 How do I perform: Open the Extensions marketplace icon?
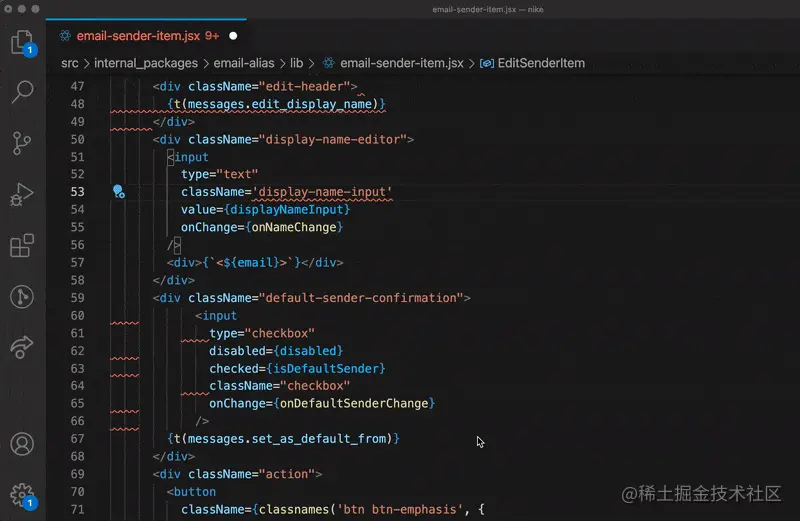21,245
